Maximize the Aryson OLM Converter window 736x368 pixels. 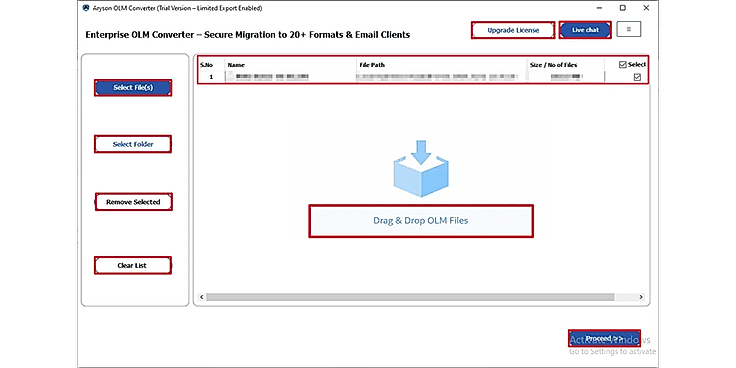[x=623, y=8]
